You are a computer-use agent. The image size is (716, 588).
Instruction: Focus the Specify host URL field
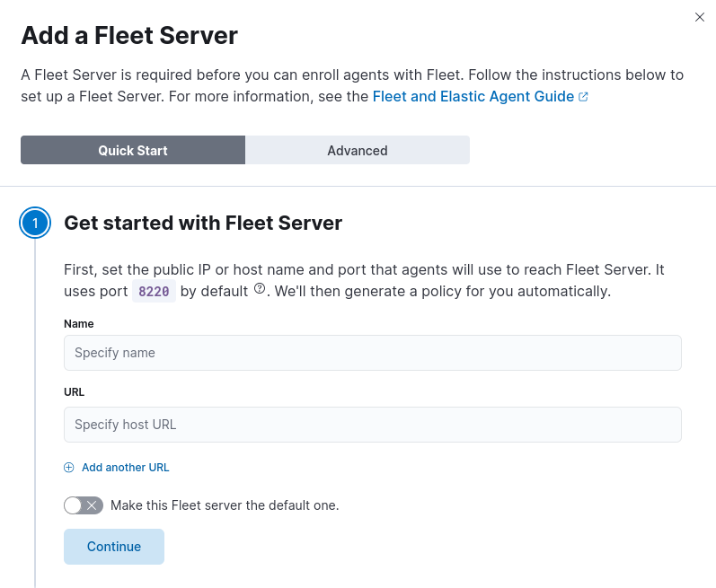[x=373, y=425]
